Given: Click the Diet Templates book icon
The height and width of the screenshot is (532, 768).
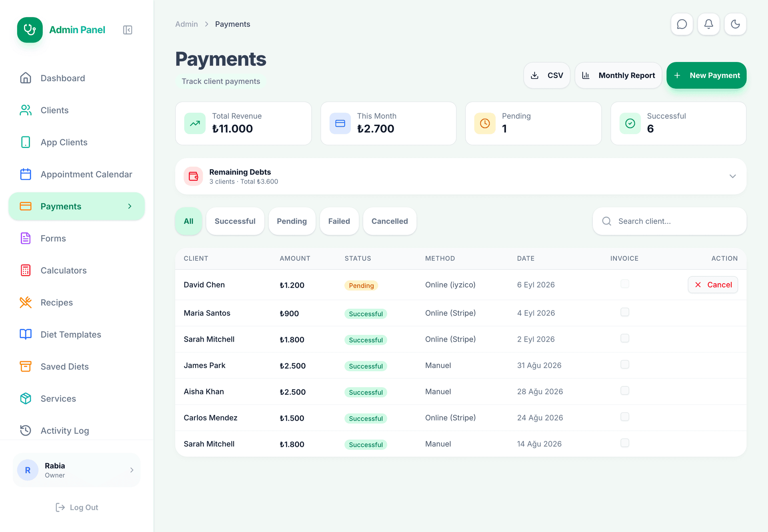Looking at the screenshot, I should (x=26, y=334).
